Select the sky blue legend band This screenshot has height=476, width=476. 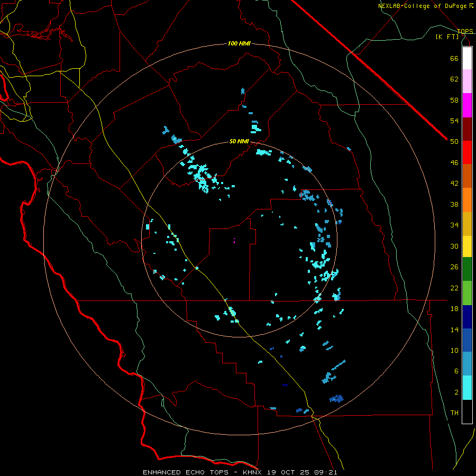pos(467,364)
